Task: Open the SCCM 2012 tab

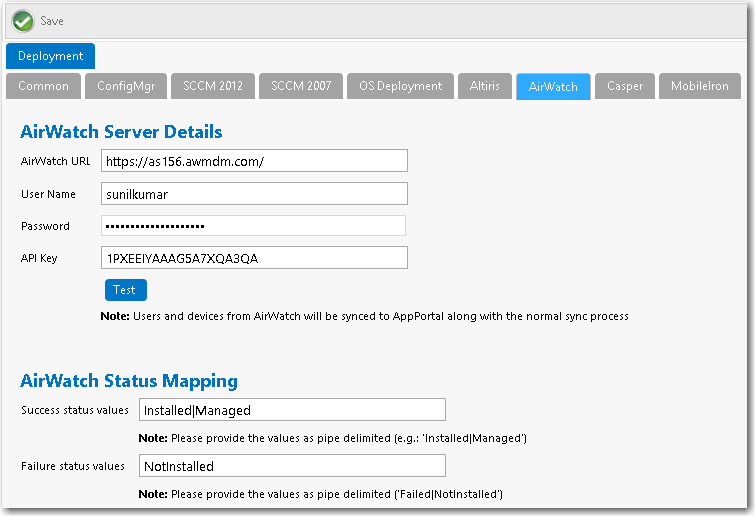Action: (213, 86)
